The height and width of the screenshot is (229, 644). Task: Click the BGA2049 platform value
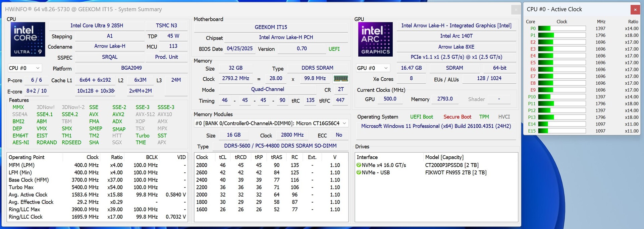pos(131,68)
